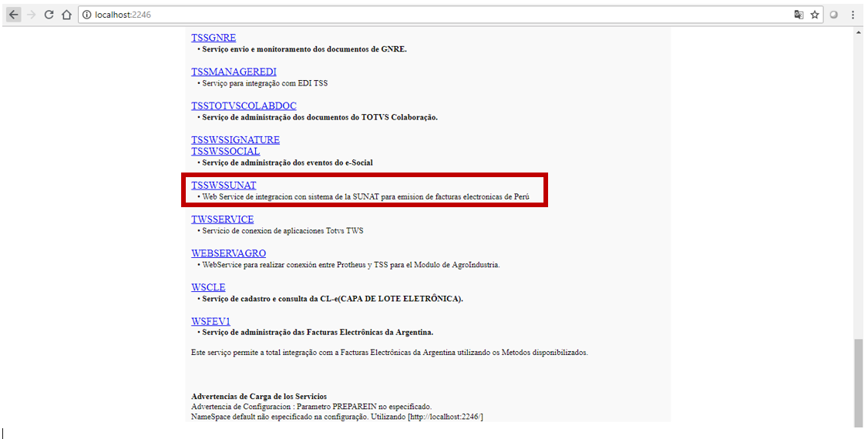Viewport: 868px width, 439px height.
Task: Reload the page with the refresh icon
Action: coord(49,15)
